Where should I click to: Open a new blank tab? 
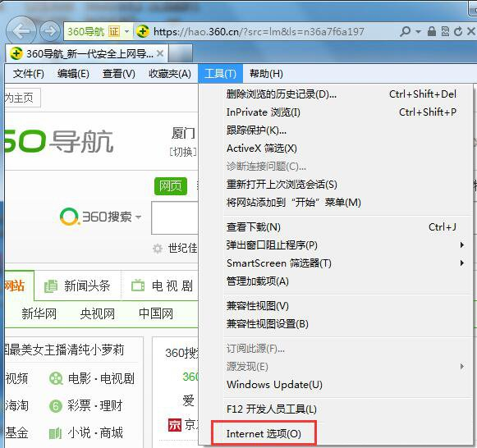[x=181, y=53]
